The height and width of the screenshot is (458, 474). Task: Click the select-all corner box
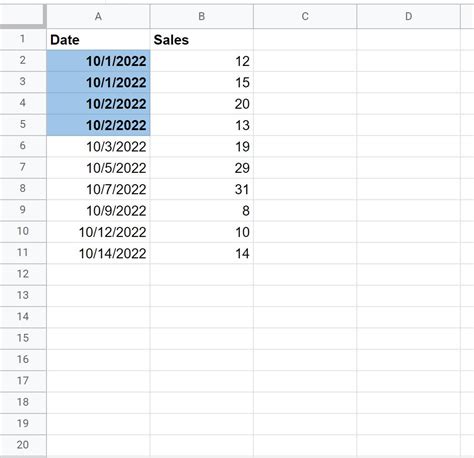22,15
